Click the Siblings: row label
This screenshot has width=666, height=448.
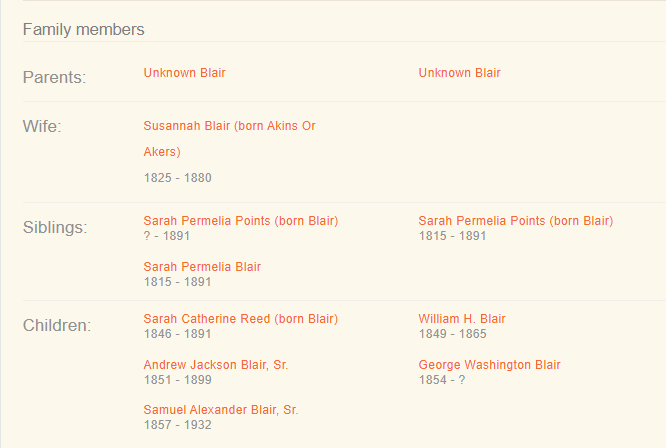coord(55,227)
